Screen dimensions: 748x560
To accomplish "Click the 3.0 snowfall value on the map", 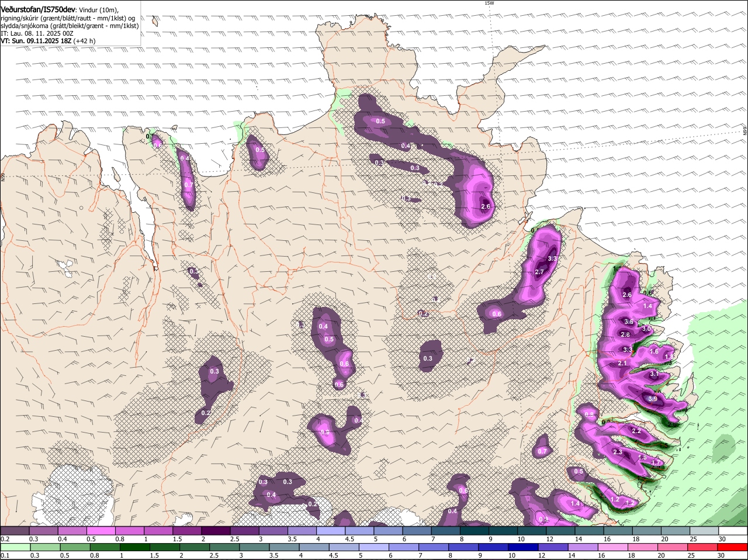I will [646, 329].
